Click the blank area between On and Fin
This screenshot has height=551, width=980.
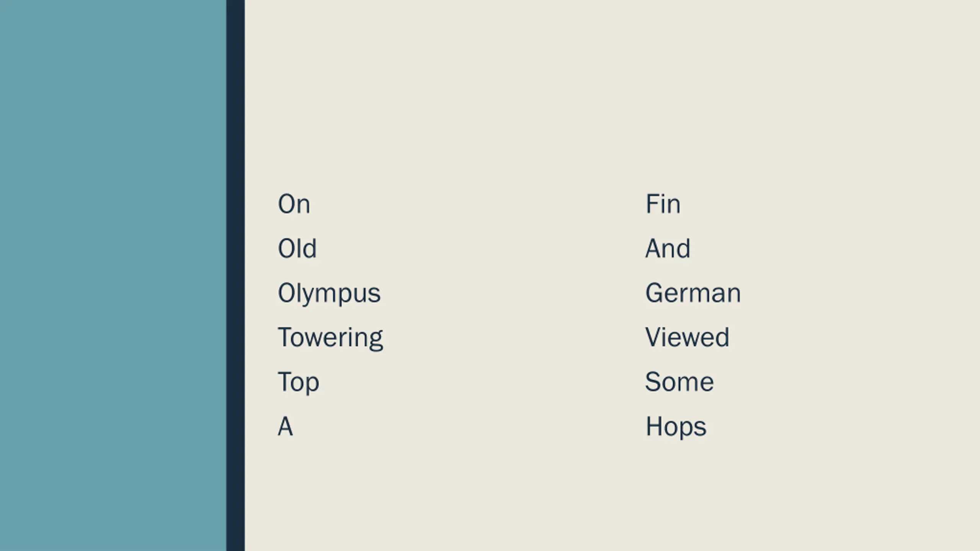[478, 204]
